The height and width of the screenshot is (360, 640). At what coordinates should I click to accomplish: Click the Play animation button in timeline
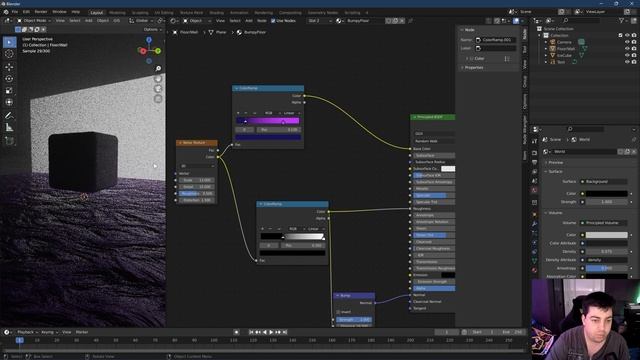pyautogui.click(x=271, y=332)
